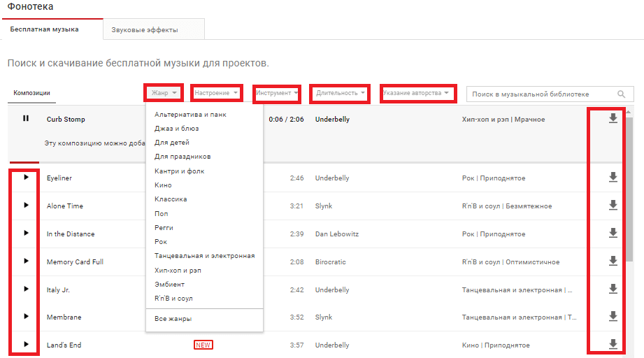Click the music library search field

(x=538, y=94)
